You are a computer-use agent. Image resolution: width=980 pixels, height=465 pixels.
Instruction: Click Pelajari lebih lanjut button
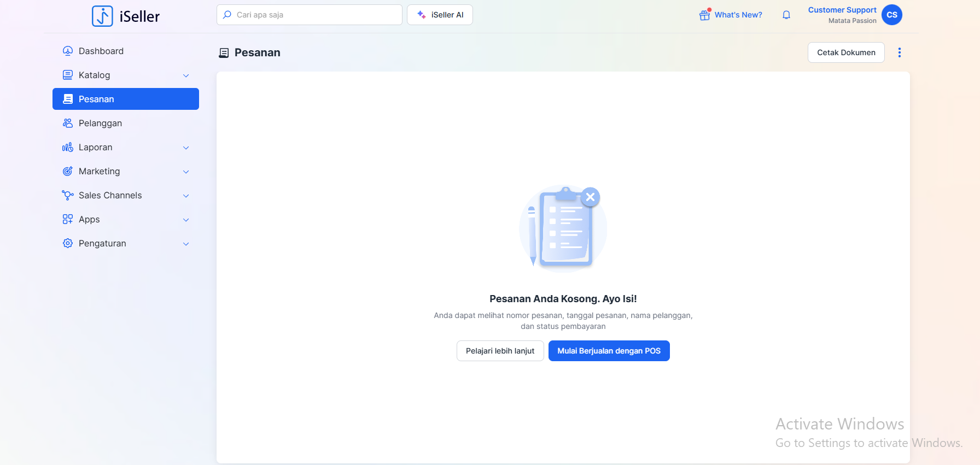[500, 351]
